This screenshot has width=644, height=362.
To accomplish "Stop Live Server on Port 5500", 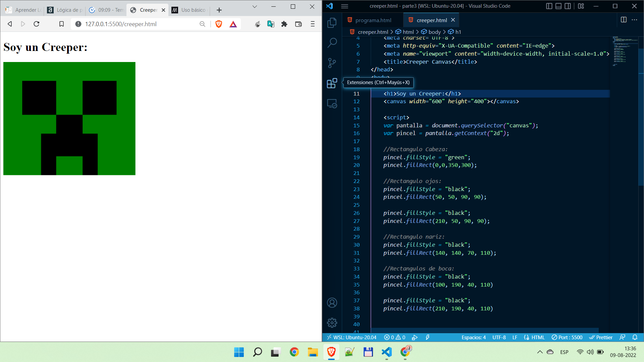I will [x=567, y=337].
